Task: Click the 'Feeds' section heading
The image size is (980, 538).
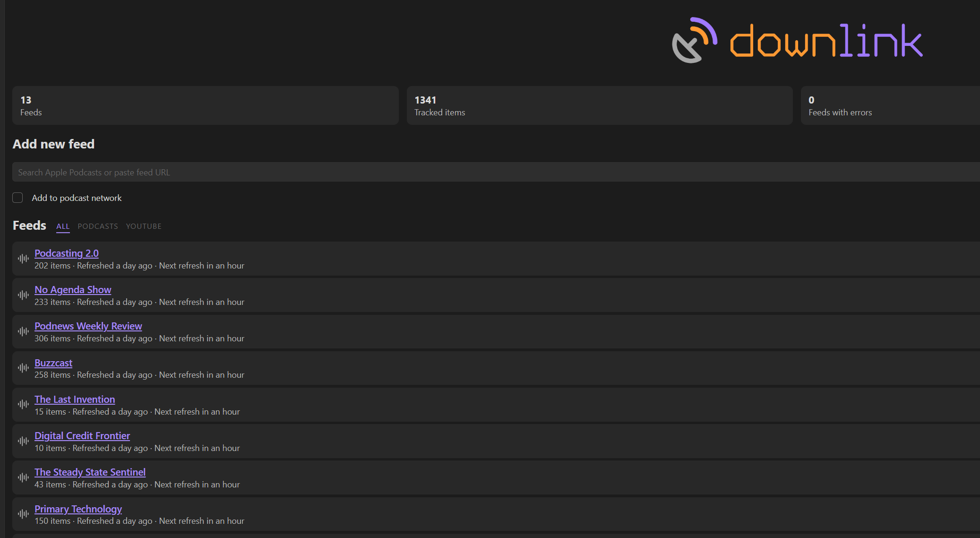Action: [x=29, y=226]
